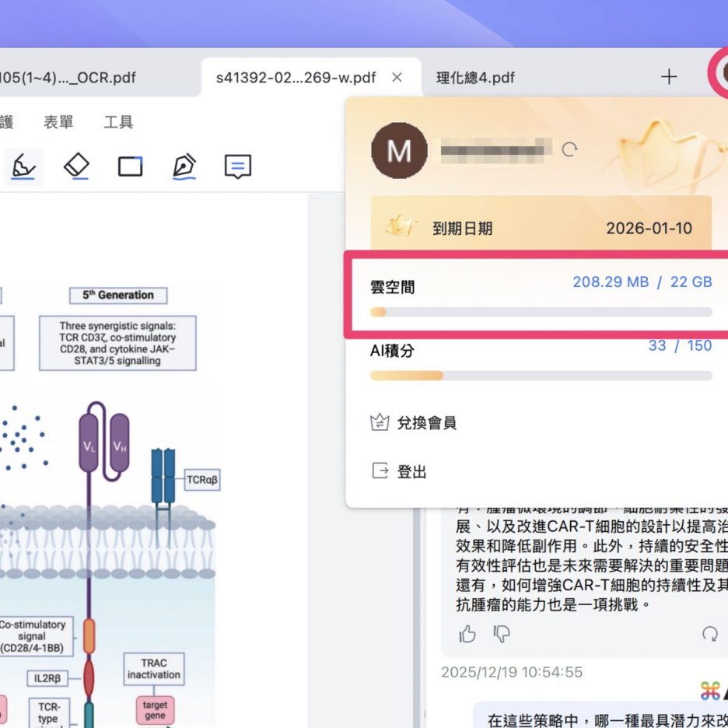This screenshot has height=728, width=728.
Task: Choose the rectangle shape tool
Action: tap(130, 166)
